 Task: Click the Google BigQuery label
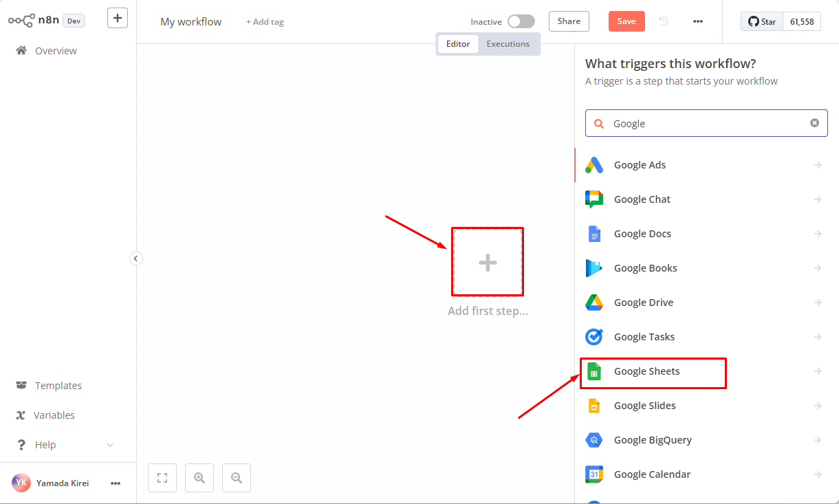653,440
